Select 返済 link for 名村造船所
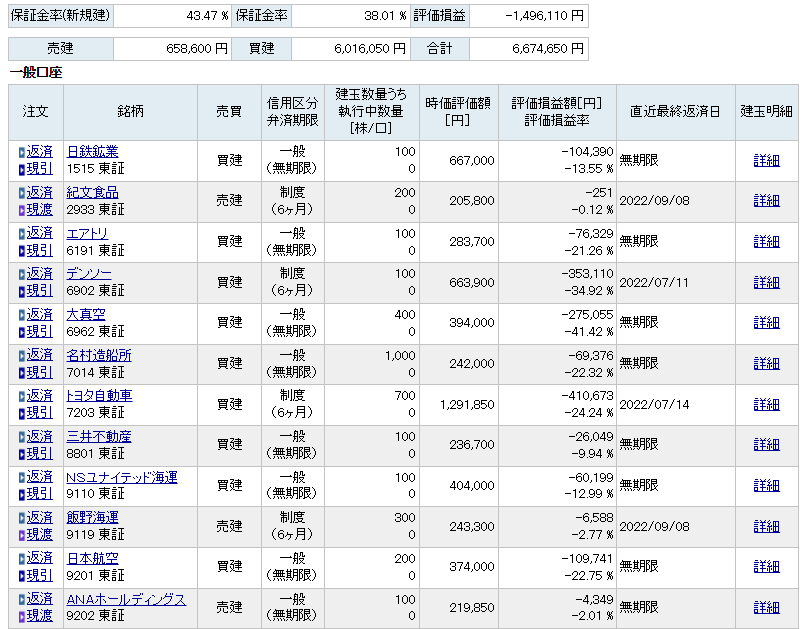The height and width of the screenshot is (629, 803). [40, 355]
